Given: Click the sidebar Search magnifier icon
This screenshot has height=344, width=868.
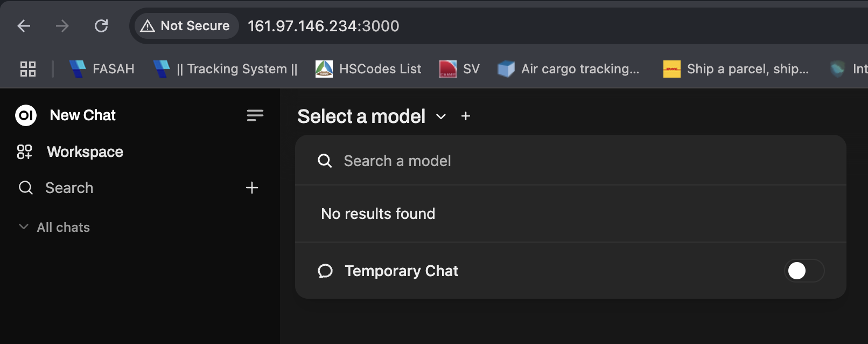Looking at the screenshot, I should pyautogui.click(x=26, y=188).
